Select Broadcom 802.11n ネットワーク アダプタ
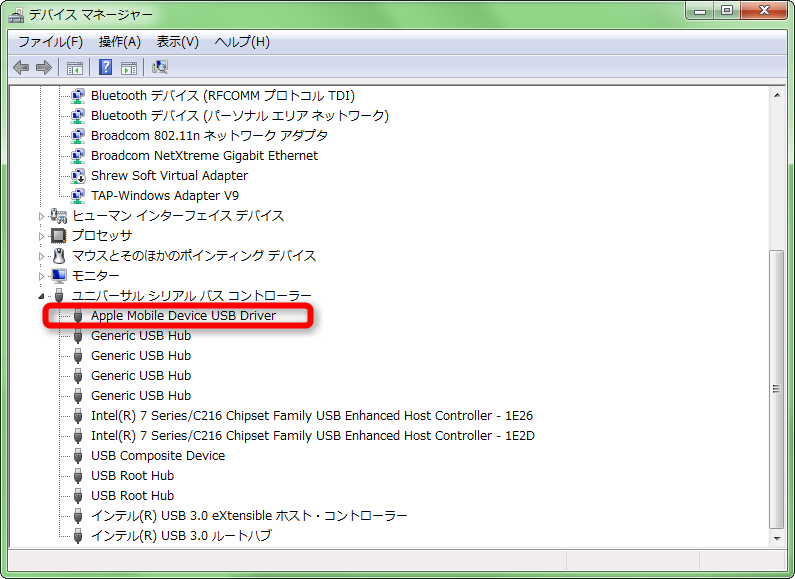 click(x=209, y=136)
